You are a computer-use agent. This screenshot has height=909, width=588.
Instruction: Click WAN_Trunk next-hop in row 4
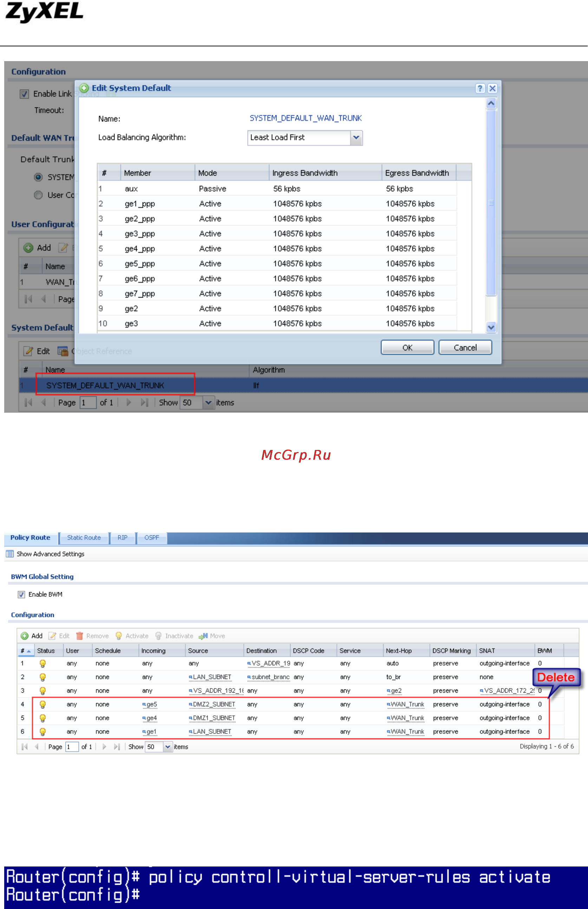coord(405,704)
